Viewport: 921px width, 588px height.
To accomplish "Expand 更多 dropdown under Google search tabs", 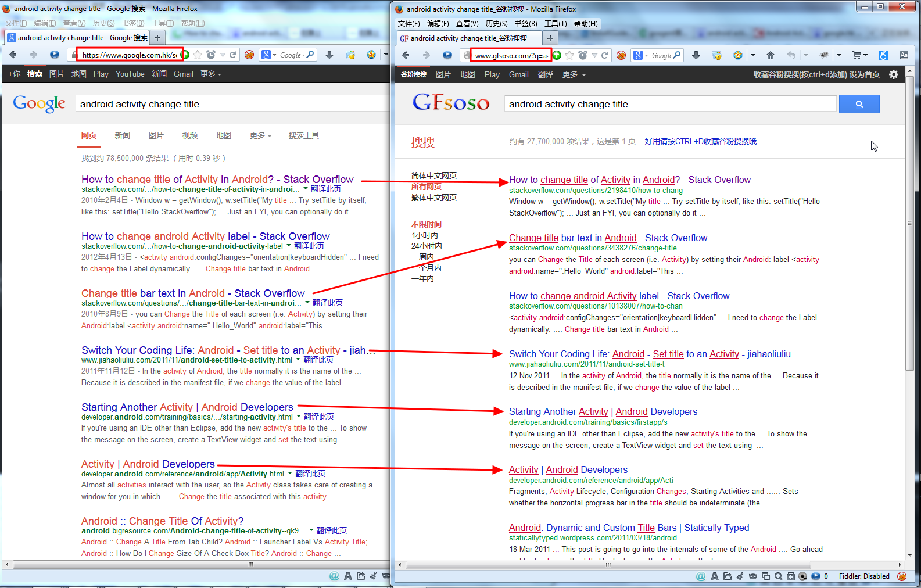I will pos(260,135).
